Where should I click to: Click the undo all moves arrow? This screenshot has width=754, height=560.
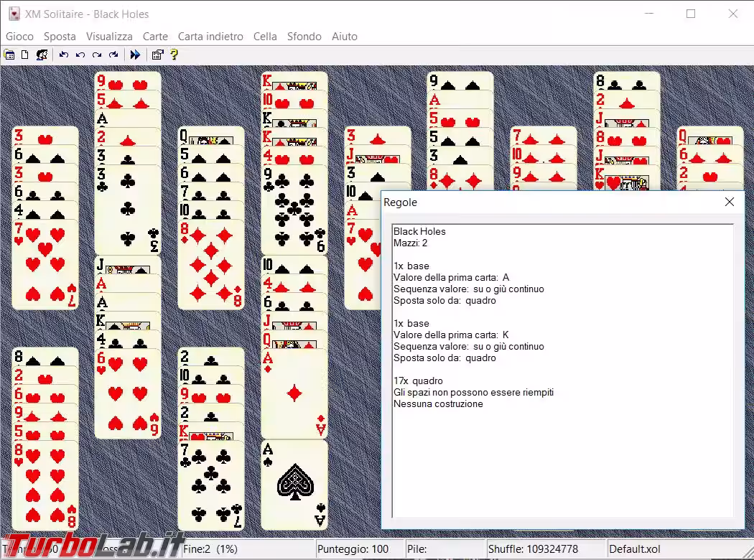tap(64, 55)
